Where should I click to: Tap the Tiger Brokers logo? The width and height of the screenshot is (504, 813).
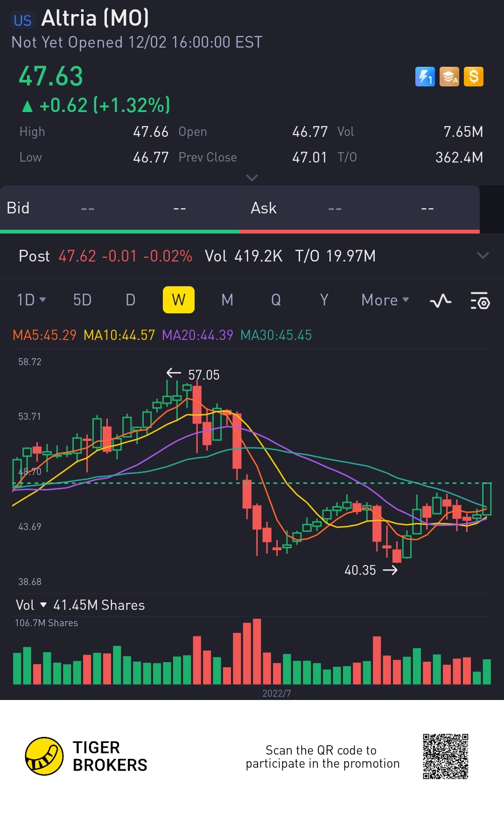tap(44, 756)
